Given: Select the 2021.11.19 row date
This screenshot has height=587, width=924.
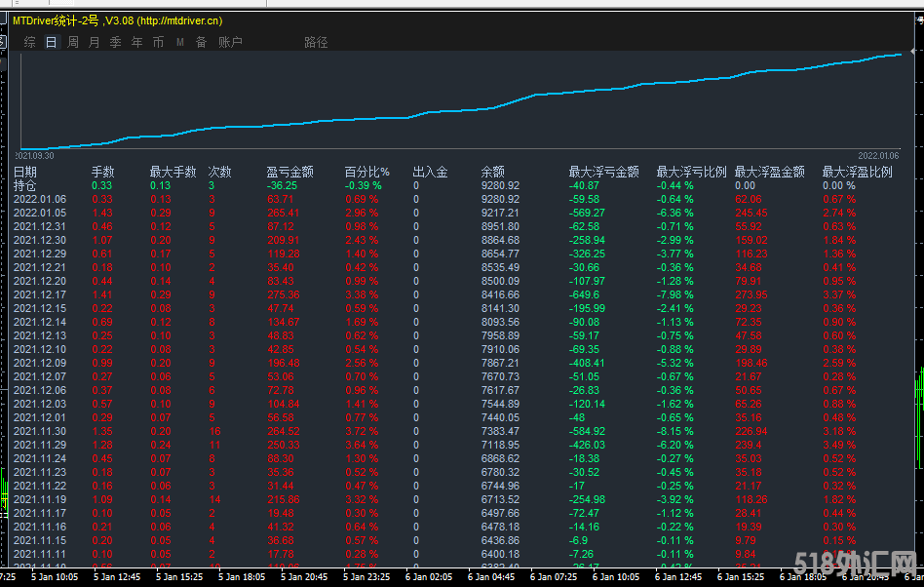Looking at the screenshot, I should click(40, 499).
